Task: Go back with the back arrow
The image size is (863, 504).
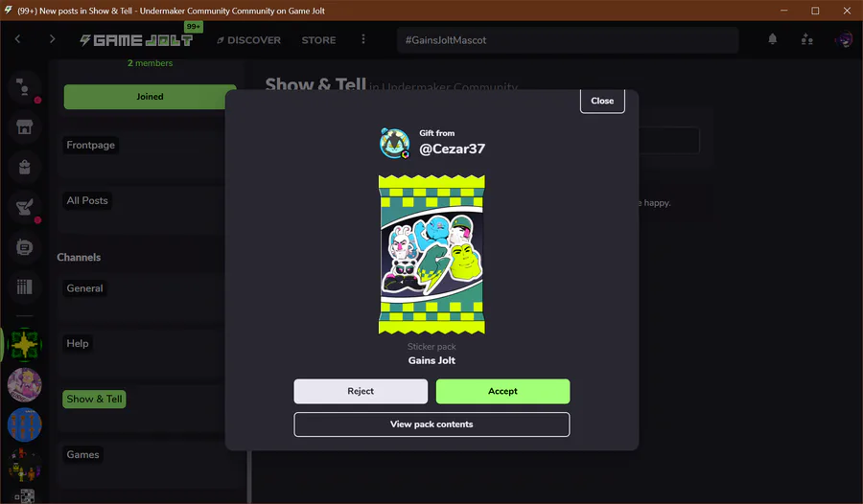Action: point(17,39)
